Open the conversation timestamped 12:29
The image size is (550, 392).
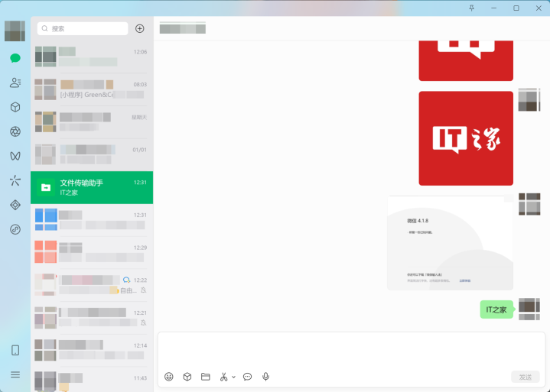click(92, 253)
